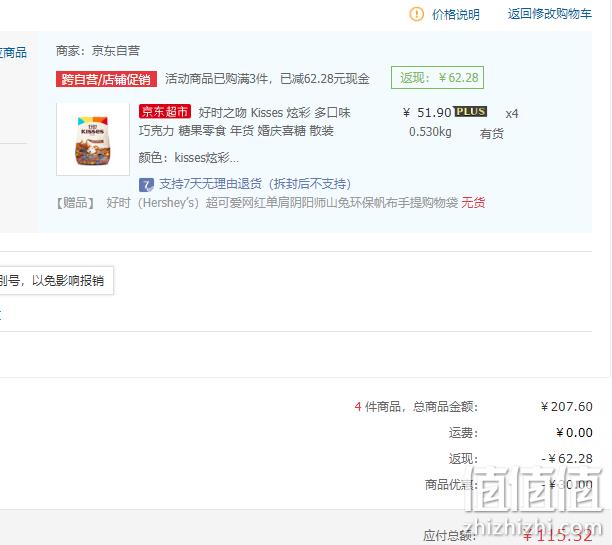Open the 价格说明 price explanation link

(x=455, y=15)
